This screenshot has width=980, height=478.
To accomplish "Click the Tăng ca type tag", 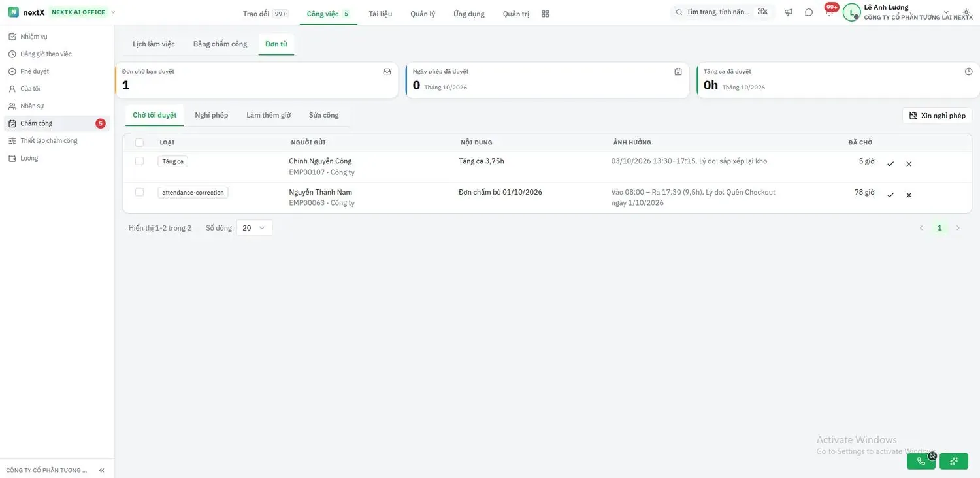I will tap(173, 161).
